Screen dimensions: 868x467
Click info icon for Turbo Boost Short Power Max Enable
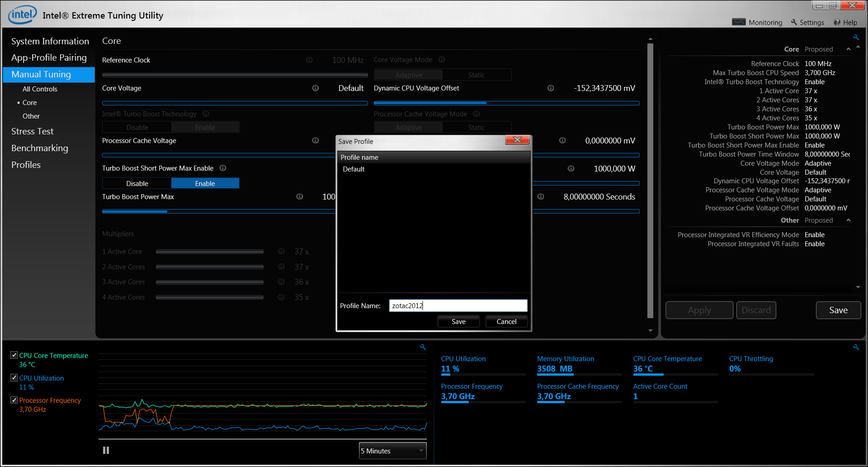click(223, 168)
